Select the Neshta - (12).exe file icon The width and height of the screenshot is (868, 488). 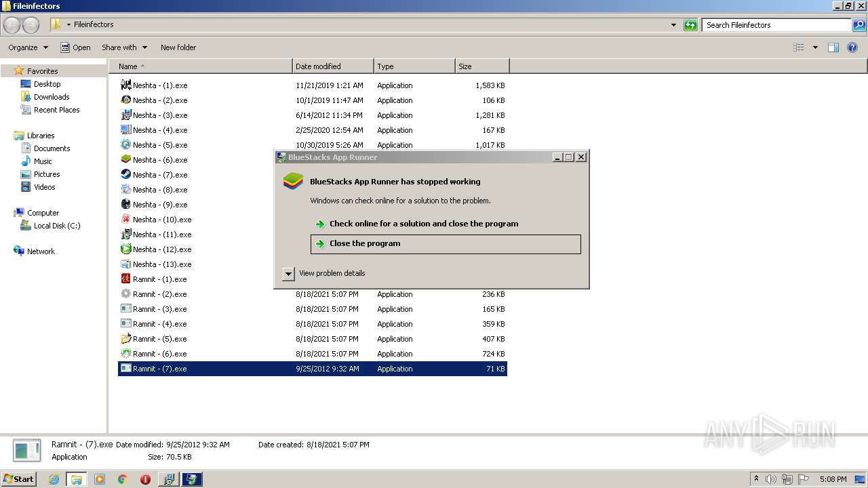click(125, 249)
